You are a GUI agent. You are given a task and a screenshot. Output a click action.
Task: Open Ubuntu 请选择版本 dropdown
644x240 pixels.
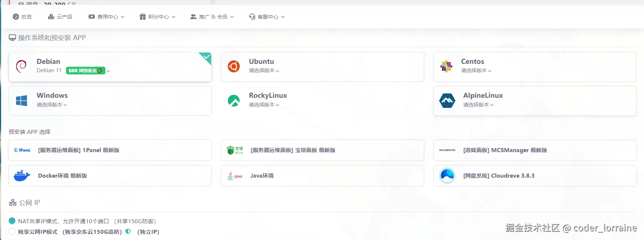click(264, 70)
